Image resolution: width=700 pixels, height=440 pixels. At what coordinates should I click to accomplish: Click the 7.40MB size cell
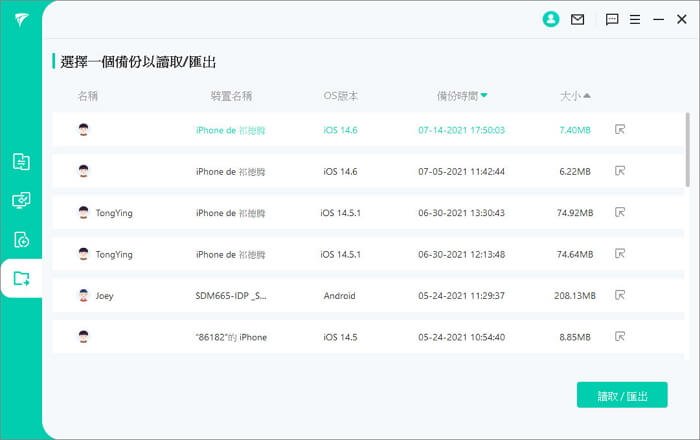click(x=575, y=130)
